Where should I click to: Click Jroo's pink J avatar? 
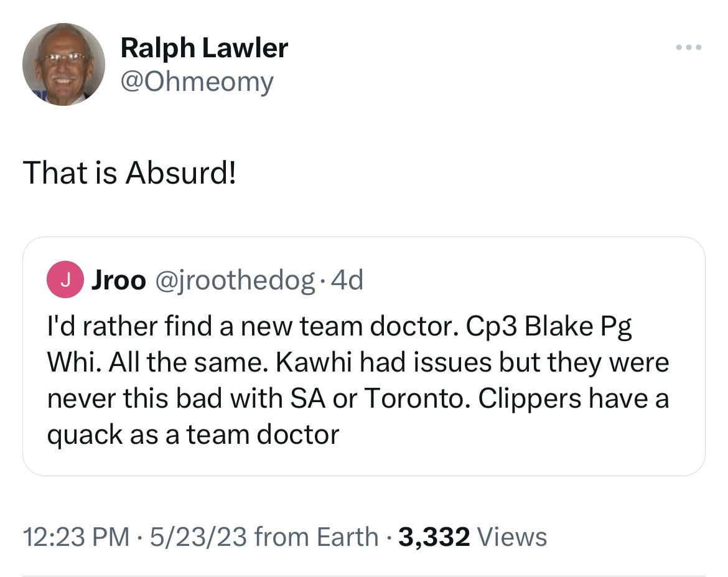(x=65, y=281)
